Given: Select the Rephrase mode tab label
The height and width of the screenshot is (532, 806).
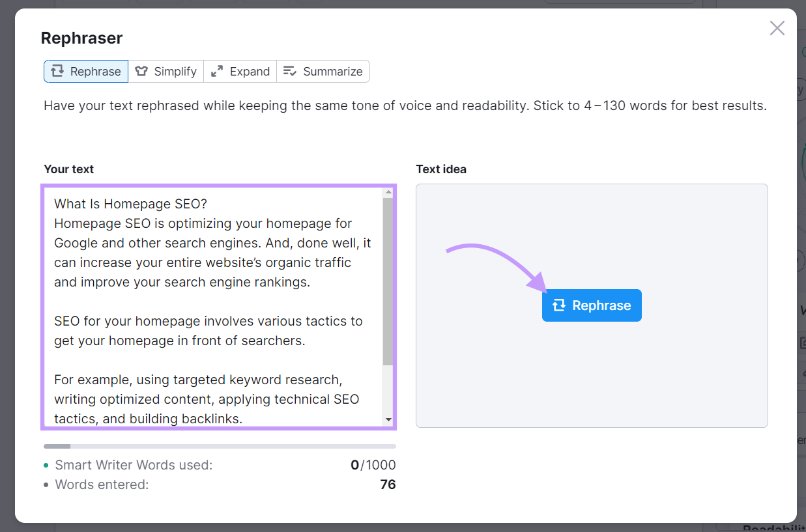Looking at the screenshot, I should [95, 72].
